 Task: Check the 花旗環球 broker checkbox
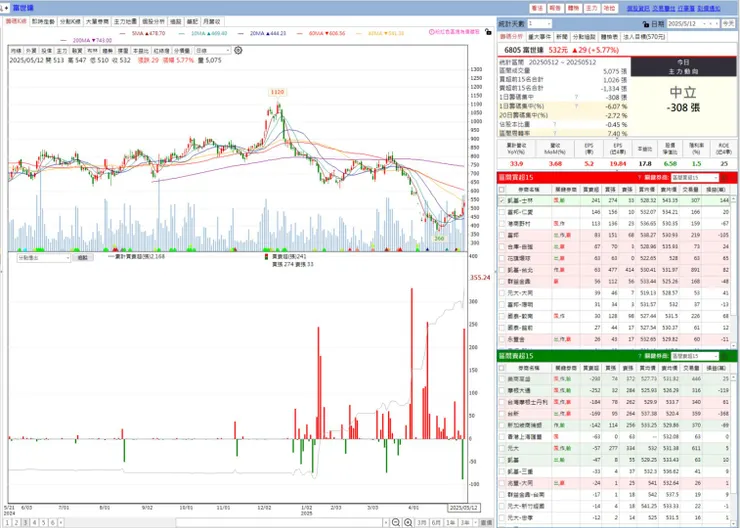(x=502, y=259)
